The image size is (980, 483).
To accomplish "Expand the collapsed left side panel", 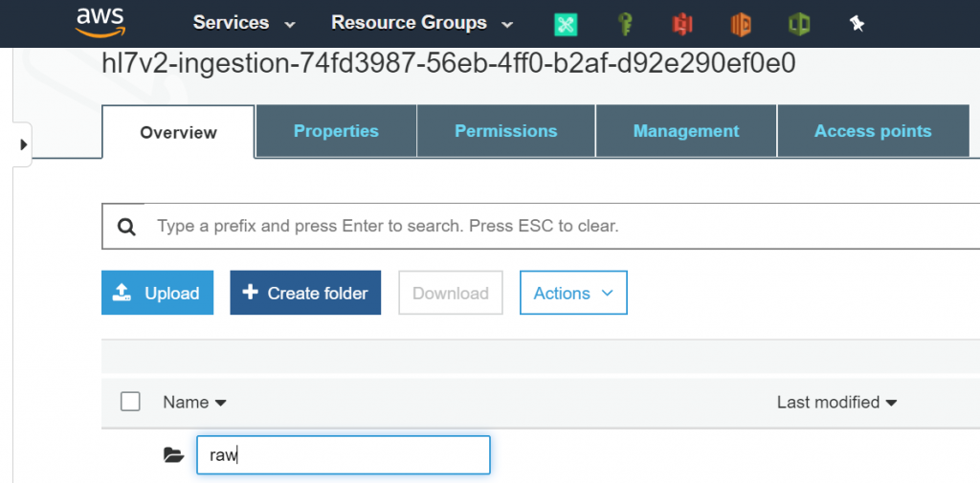I will [23, 144].
